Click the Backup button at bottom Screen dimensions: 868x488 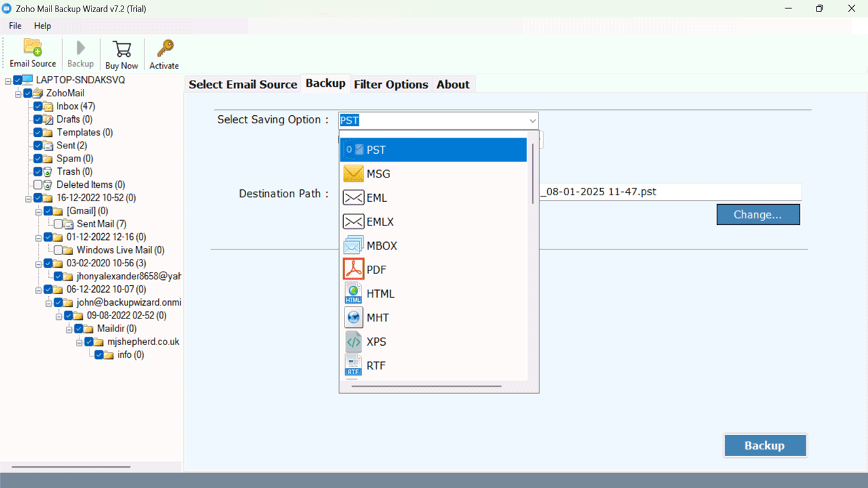pos(765,445)
